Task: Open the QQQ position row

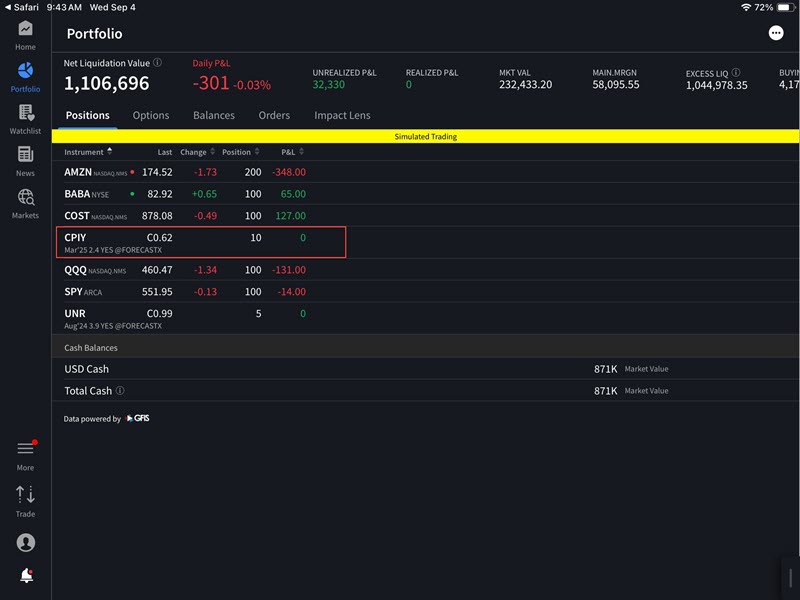Action: pyautogui.click(x=425, y=270)
